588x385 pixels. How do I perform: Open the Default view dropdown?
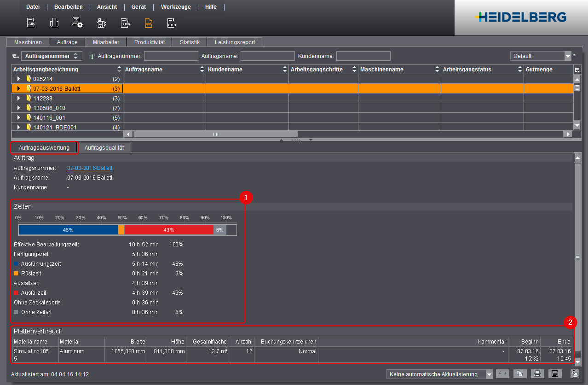pyautogui.click(x=541, y=56)
